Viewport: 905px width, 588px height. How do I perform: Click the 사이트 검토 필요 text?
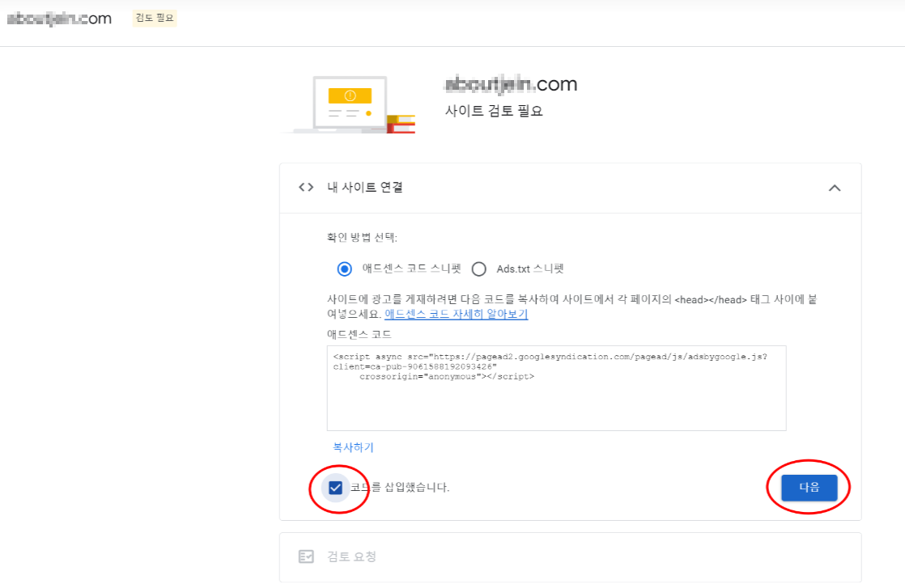[494, 111]
